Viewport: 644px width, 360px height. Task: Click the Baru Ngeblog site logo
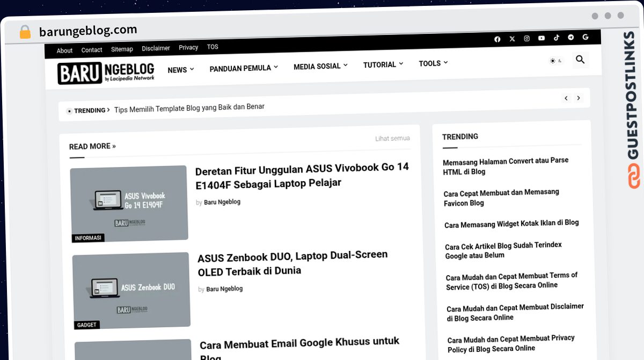pyautogui.click(x=106, y=73)
